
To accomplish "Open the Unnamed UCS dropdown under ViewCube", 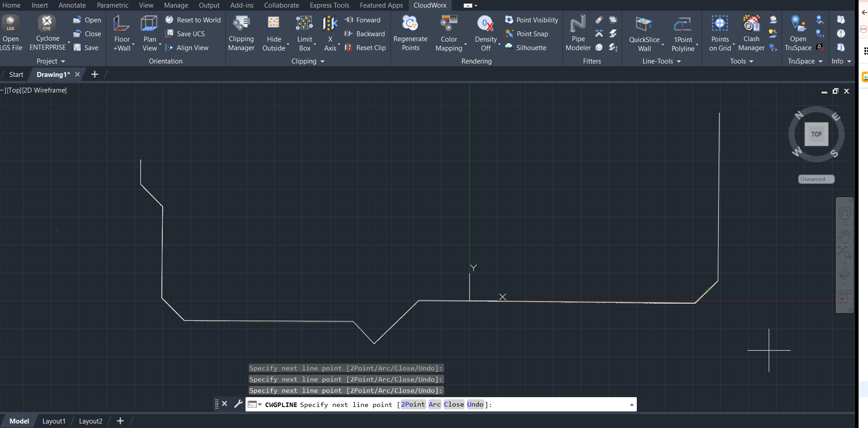I will click(x=816, y=179).
